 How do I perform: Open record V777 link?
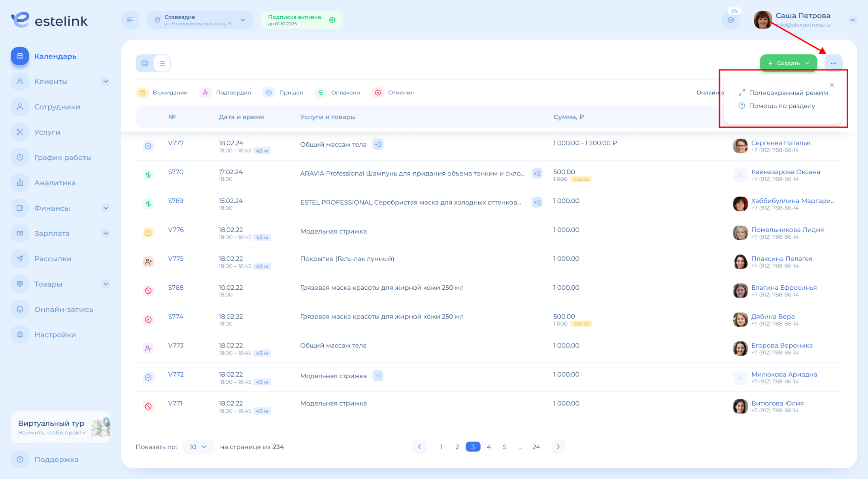(x=176, y=143)
